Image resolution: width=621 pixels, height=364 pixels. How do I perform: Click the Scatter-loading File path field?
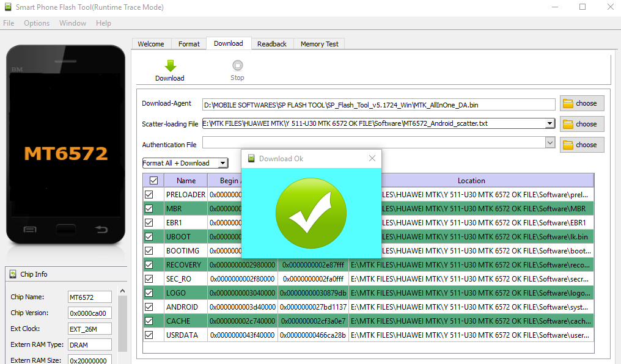(x=374, y=123)
